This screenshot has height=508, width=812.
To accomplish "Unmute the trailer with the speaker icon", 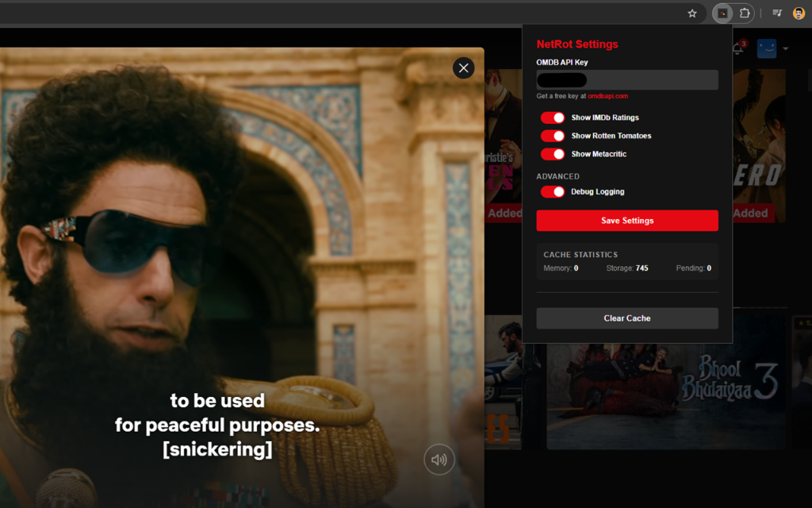I will point(439,459).
